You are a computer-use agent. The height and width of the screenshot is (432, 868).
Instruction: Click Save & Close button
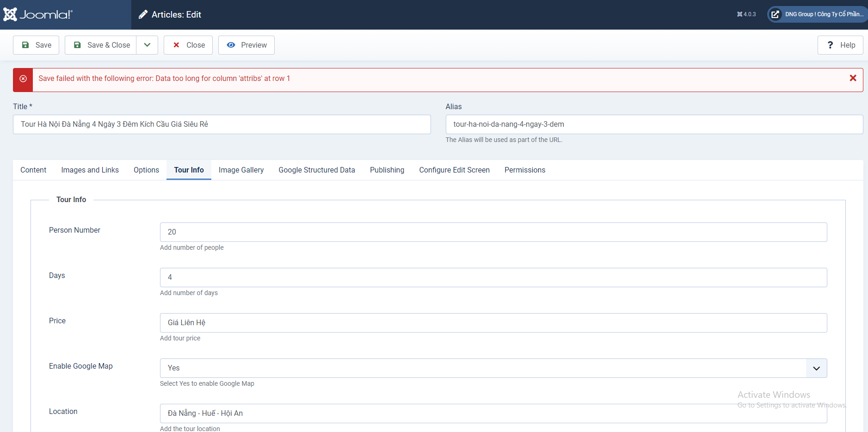pyautogui.click(x=101, y=45)
